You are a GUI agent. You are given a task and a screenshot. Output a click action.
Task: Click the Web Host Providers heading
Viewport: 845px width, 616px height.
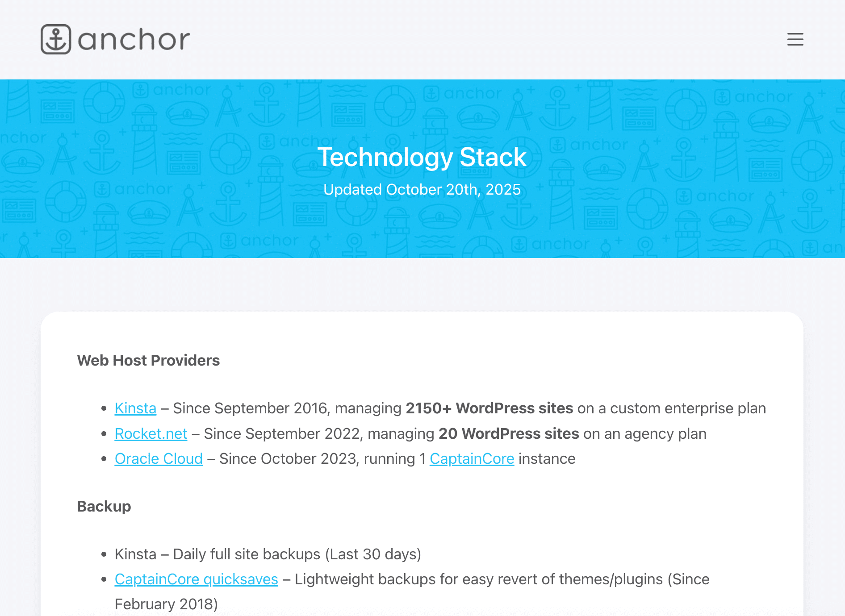point(148,360)
